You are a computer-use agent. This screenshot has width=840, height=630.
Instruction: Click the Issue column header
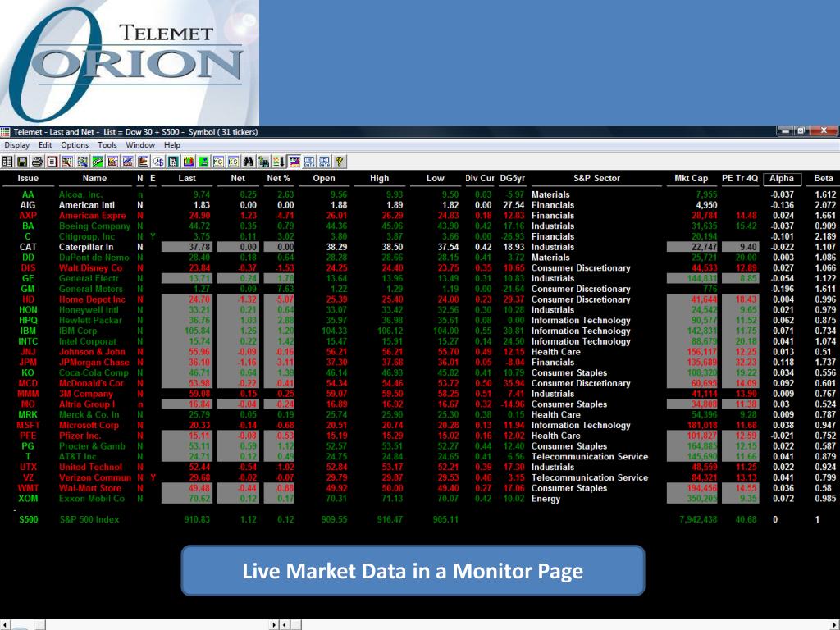(x=28, y=178)
